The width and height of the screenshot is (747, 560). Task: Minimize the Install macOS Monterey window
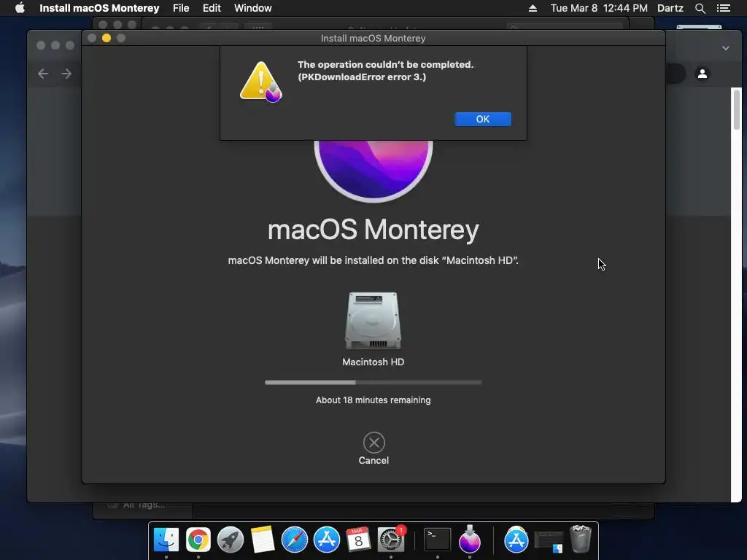[107, 38]
